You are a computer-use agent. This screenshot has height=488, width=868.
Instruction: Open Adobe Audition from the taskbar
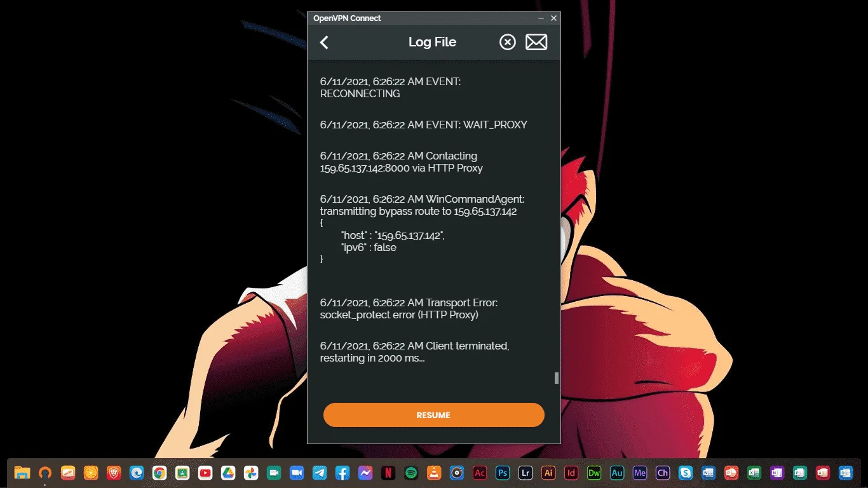pos(617,473)
